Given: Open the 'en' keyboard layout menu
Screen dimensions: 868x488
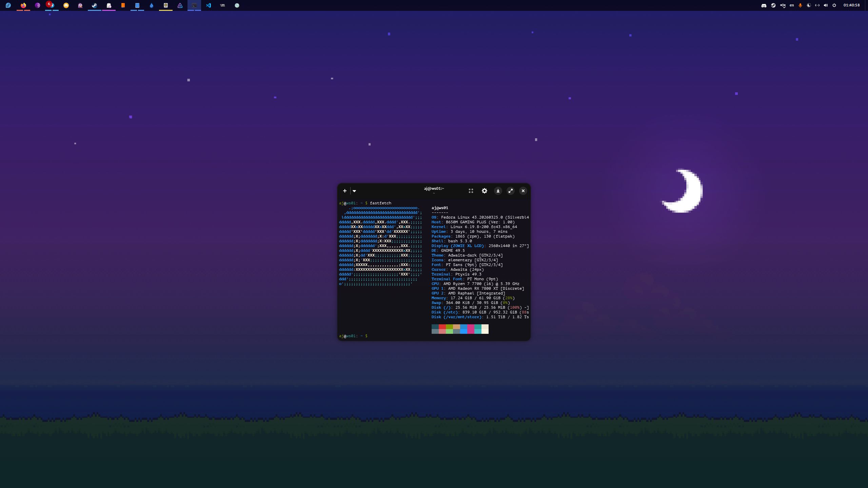Looking at the screenshot, I should (x=792, y=5).
